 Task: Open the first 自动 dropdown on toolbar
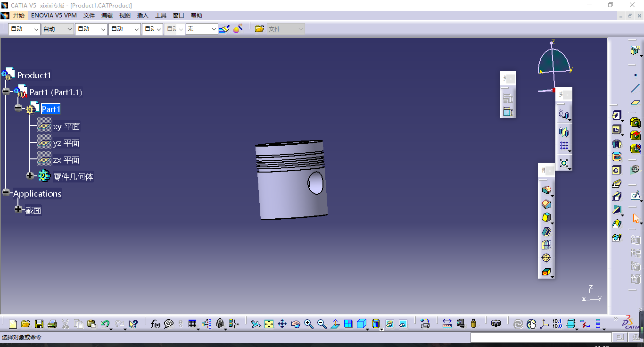pos(36,29)
